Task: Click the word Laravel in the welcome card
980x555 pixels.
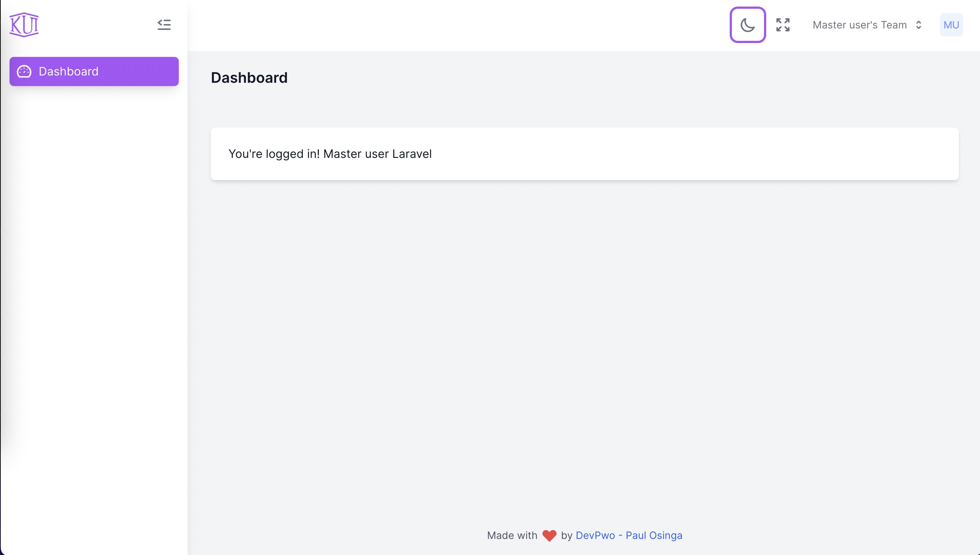Action: point(412,154)
